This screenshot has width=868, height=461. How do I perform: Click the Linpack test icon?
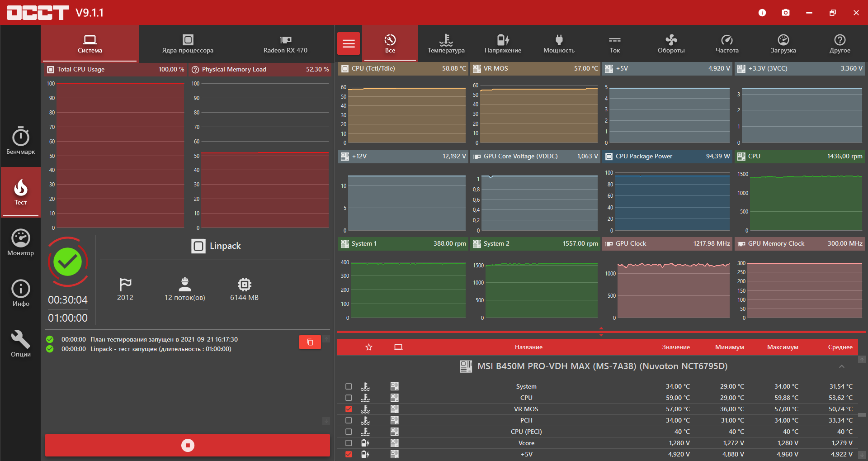coord(198,246)
